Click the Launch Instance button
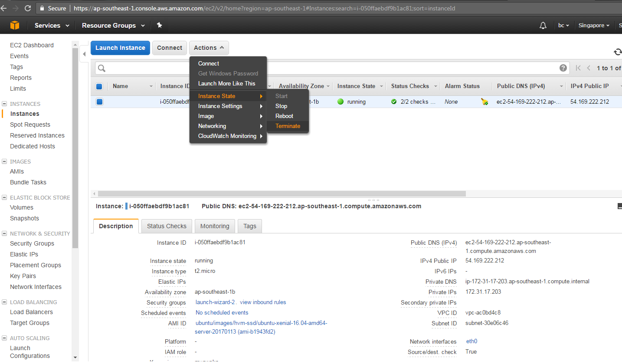This screenshot has width=622, height=364. point(120,48)
